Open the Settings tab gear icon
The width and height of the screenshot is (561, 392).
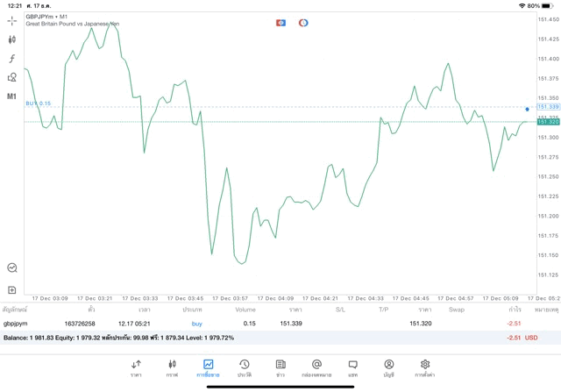click(424, 367)
